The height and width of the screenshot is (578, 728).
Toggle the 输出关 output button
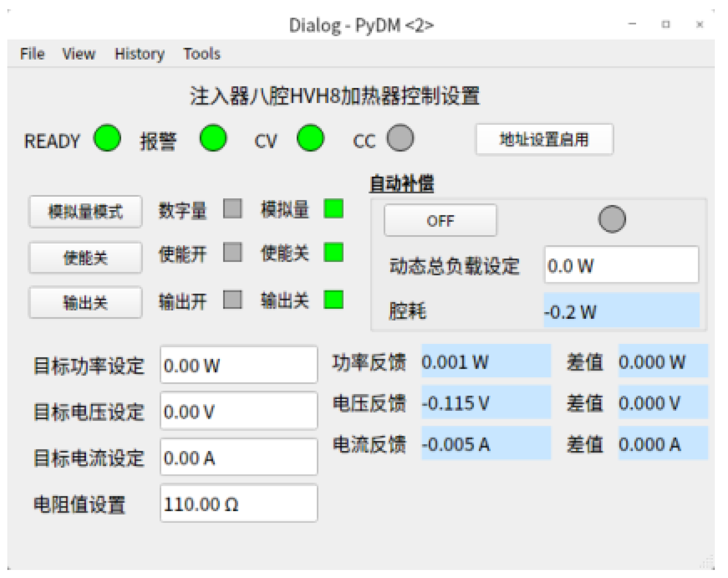coord(85,302)
